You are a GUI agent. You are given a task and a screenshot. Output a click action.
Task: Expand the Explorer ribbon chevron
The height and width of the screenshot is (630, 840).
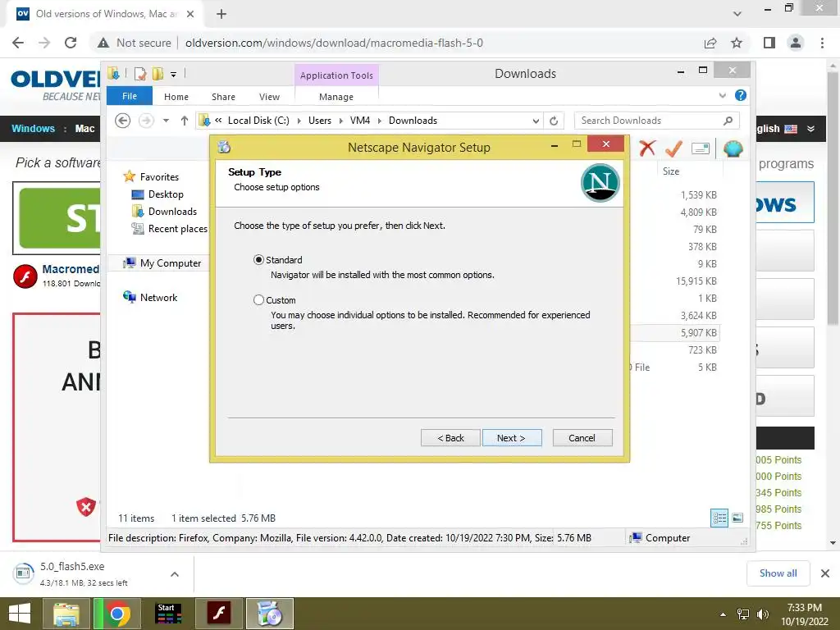[723, 95]
